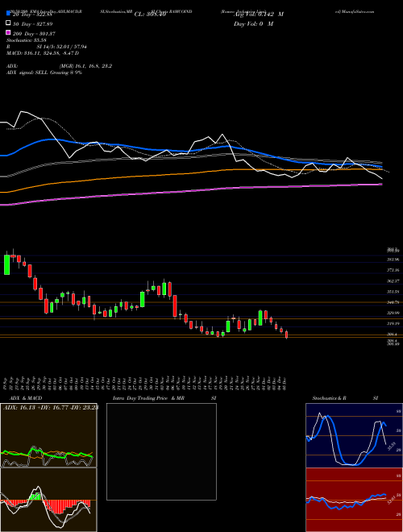This screenshot has width=403, height=532.
Task: Open the red RSI mini chart
Action: [x=354, y=500]
